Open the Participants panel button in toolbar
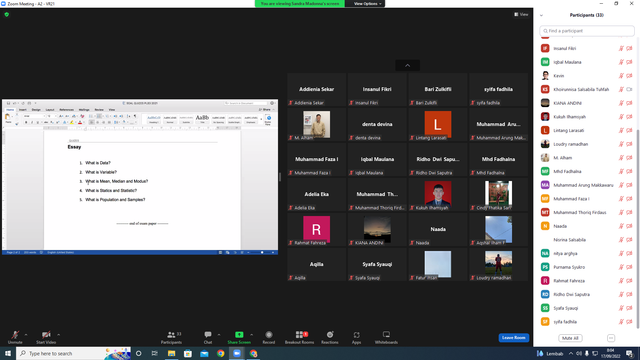The width and height of the screenshot is (640, 360). (x=171, y=337)
